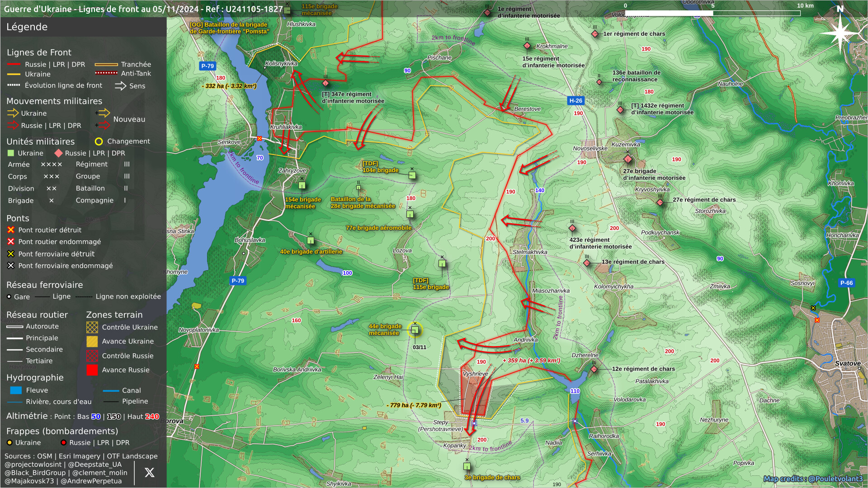
Task: Click the 12e régiment de chars diamond marker
Action: click(x=594, y=369)
